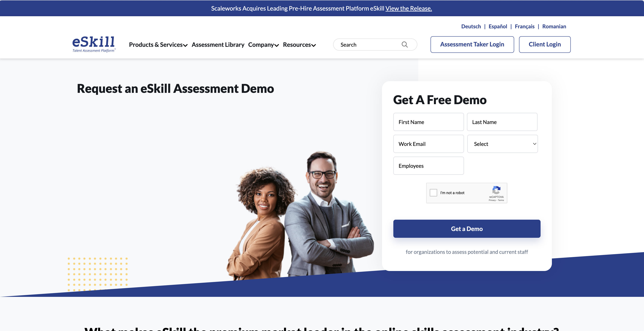644x331 pixels.
Task: Click the Get a Demo button
Action: click(467, 228)
